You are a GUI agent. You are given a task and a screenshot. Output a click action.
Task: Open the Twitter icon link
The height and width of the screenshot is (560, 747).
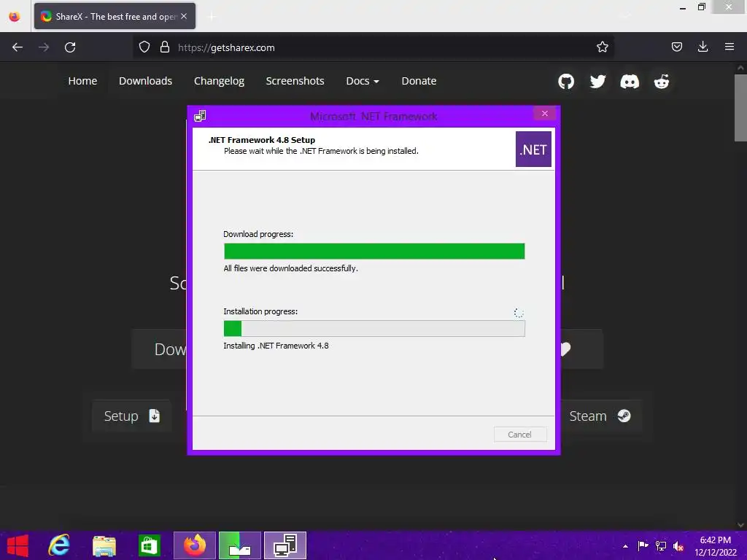[x=597, y=82]
